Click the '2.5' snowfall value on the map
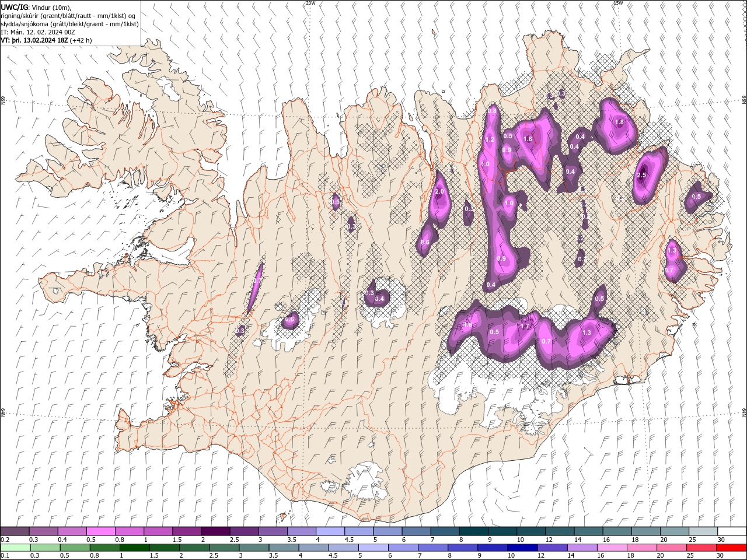The width and height of the screenshot is (747, 560). tap(641, 176)
